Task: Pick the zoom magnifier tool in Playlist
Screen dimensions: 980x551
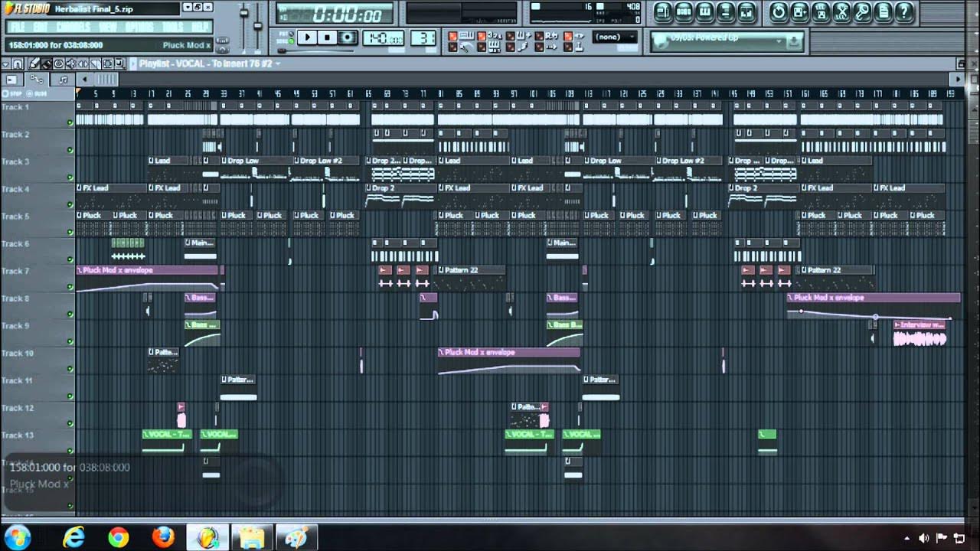Action: click(x=119, y=64)
